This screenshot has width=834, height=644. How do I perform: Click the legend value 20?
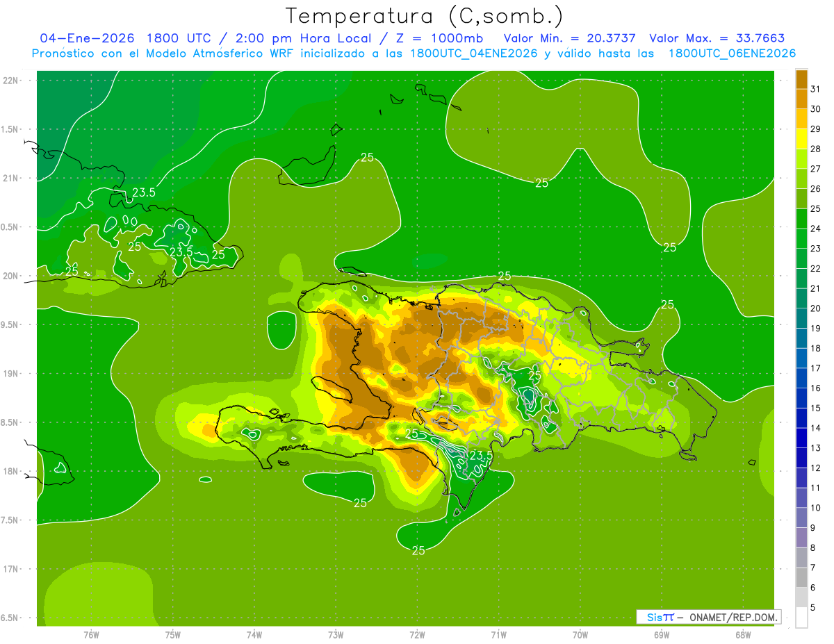[815, 308]
